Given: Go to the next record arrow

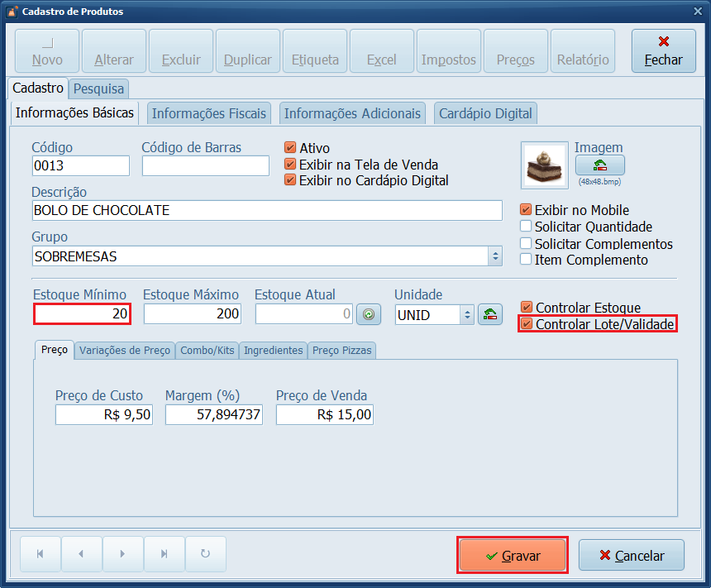Looking at the screenshot, I should [x=122, y=554].
